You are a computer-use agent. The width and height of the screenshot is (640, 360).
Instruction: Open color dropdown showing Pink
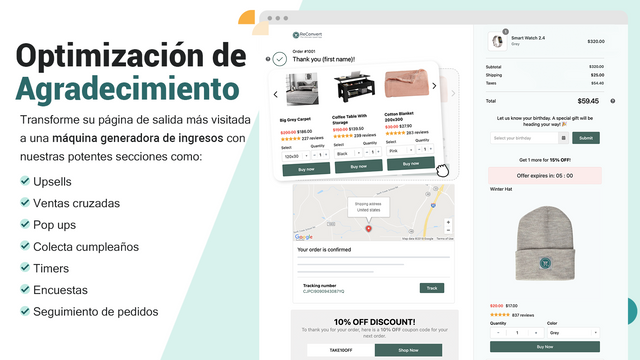click(400, 150)
